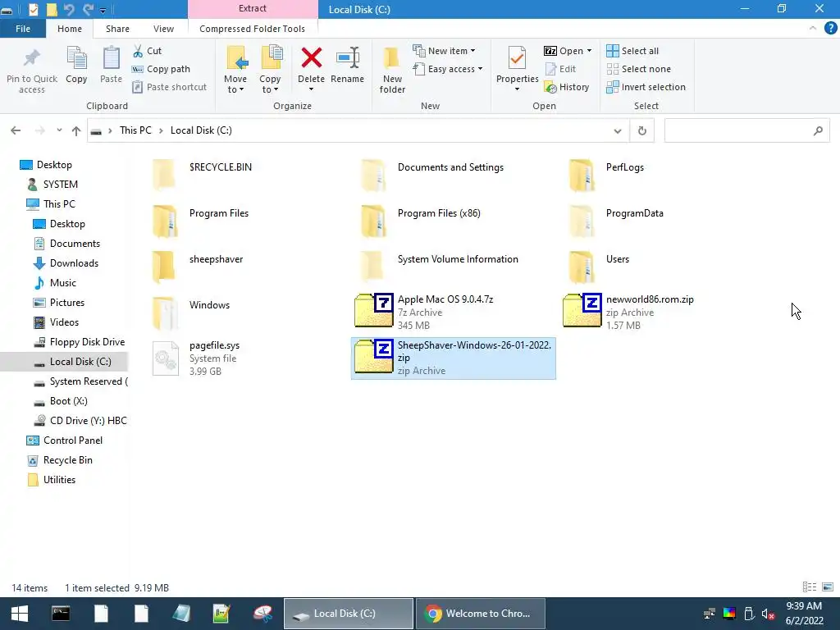Click the Copy icon in Clipboard group
This screenshot has width=840, height=630.
point(76,58)
